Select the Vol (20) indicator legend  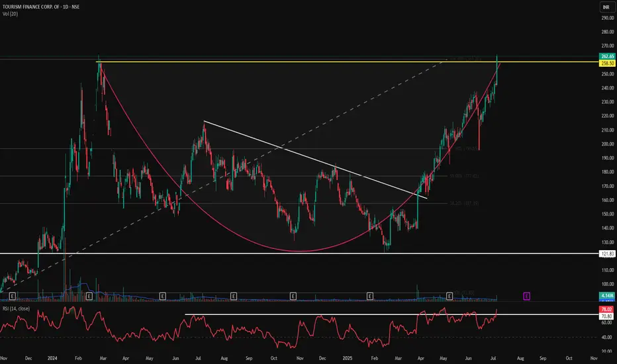coord(10,14)
